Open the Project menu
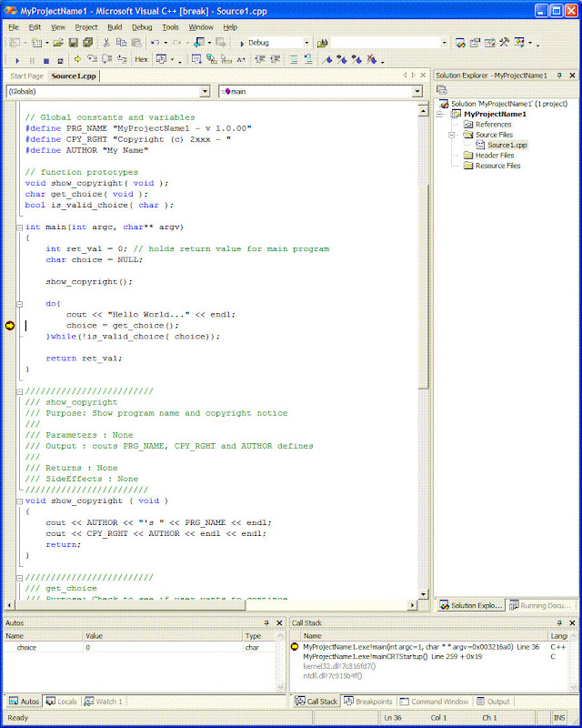Screen dimensions: 582x728 [x=85, y=27]
